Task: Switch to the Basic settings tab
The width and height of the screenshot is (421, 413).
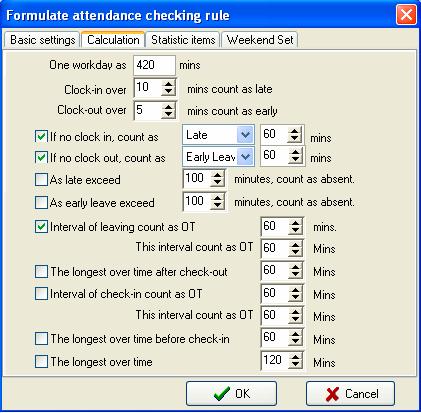Action: point(42,40)
